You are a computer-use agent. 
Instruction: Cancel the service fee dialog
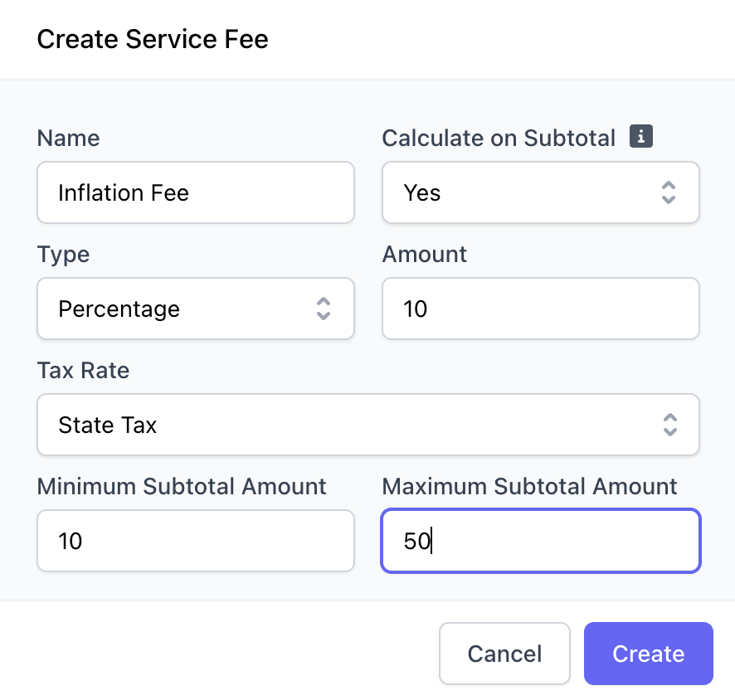pos(504,654)
